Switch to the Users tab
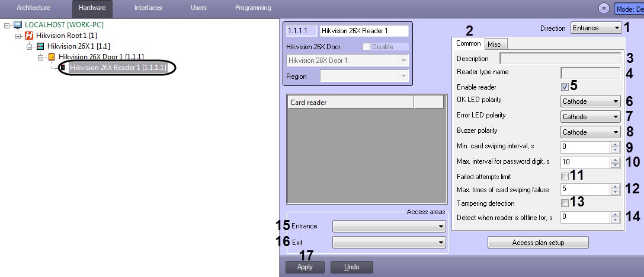The height and width of the screenshot is (277, 644). [199, 8]
